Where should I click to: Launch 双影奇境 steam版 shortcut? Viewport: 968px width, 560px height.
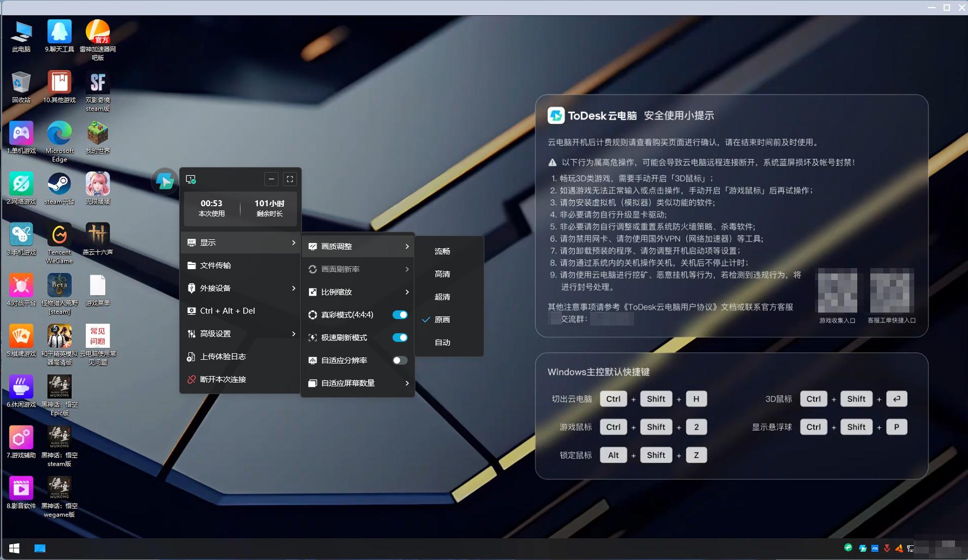[x=98, y=91]
